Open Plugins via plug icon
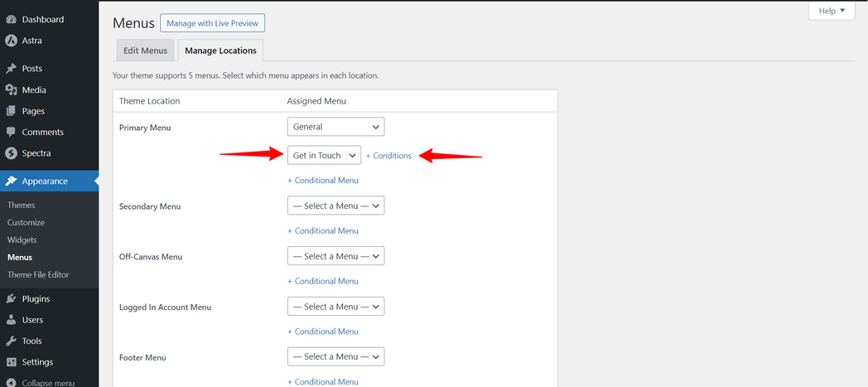 pyautogui.click(x=11, y=299)
